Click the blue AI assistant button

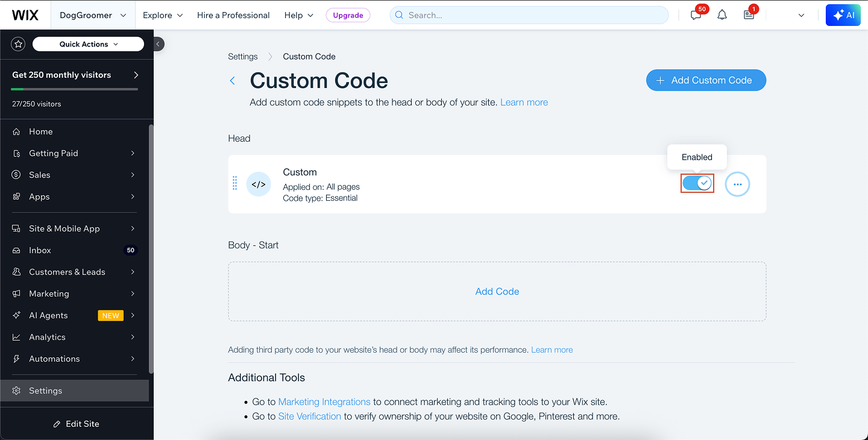843,15
